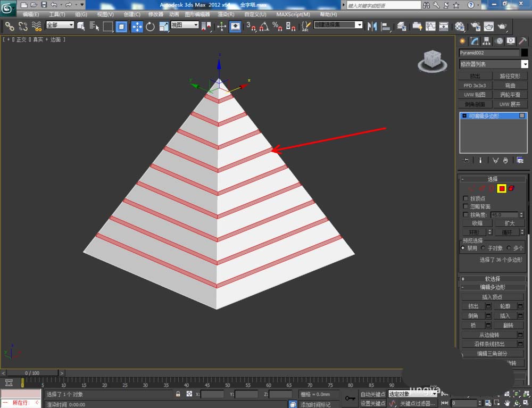Toggle the 3D Snaps icon
The width and height of the screenshot is (532, 408).
[x=251, y=27]
